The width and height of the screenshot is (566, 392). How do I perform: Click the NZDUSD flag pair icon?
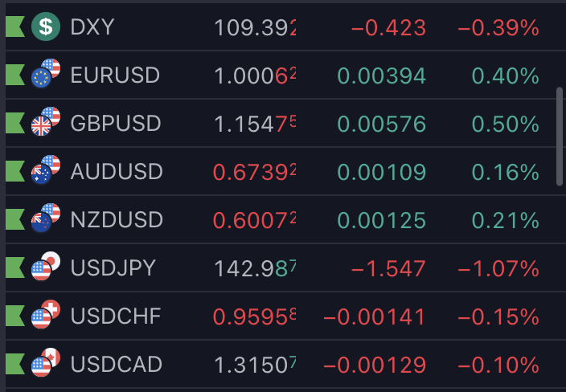point(46,218)
